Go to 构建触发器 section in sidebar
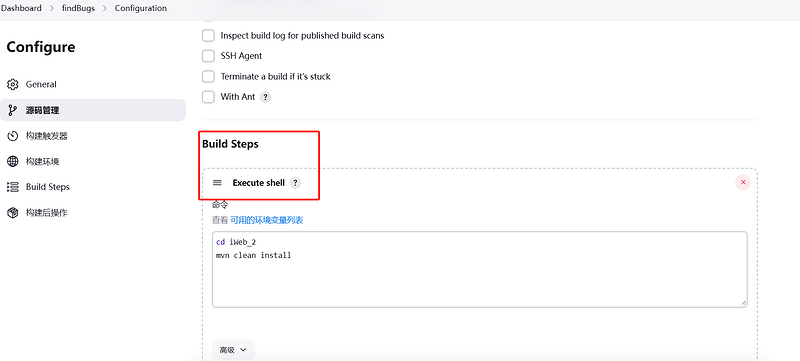 93,136
